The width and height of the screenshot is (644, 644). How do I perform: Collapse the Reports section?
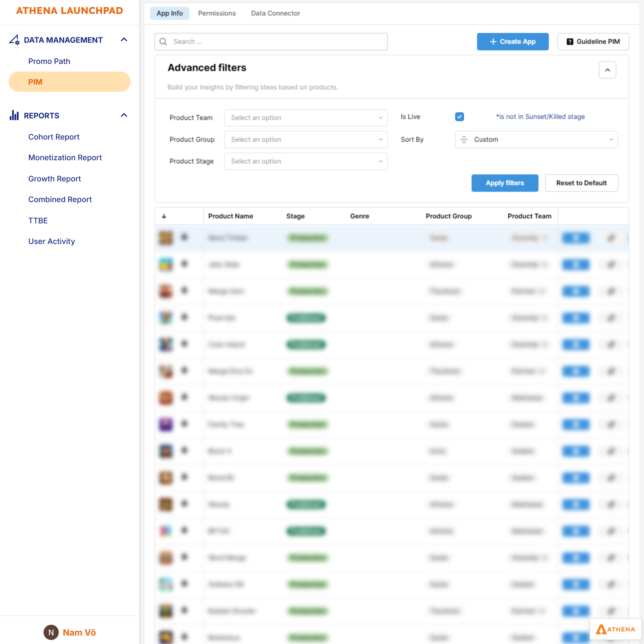coord(124,115)
